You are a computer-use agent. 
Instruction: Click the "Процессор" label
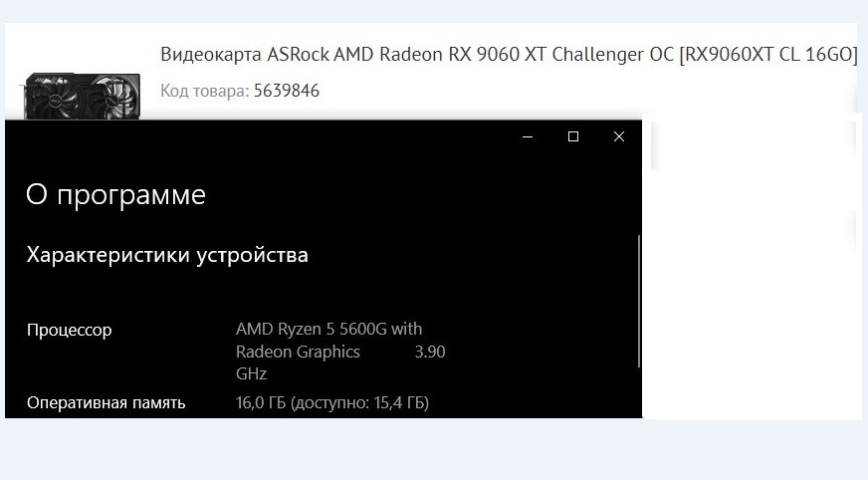(x=70, y=330)
